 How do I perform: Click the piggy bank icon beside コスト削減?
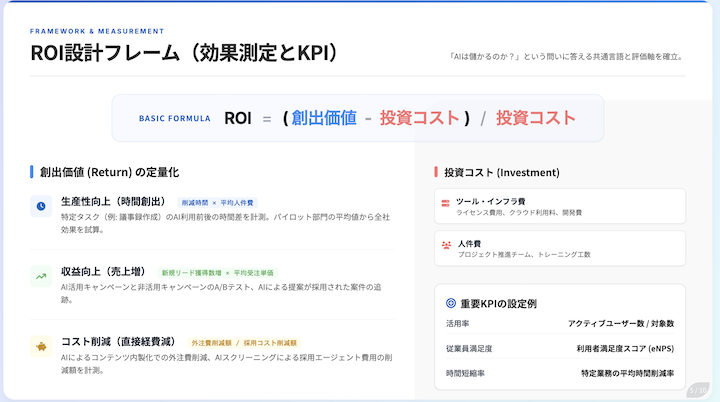[41, 346]
